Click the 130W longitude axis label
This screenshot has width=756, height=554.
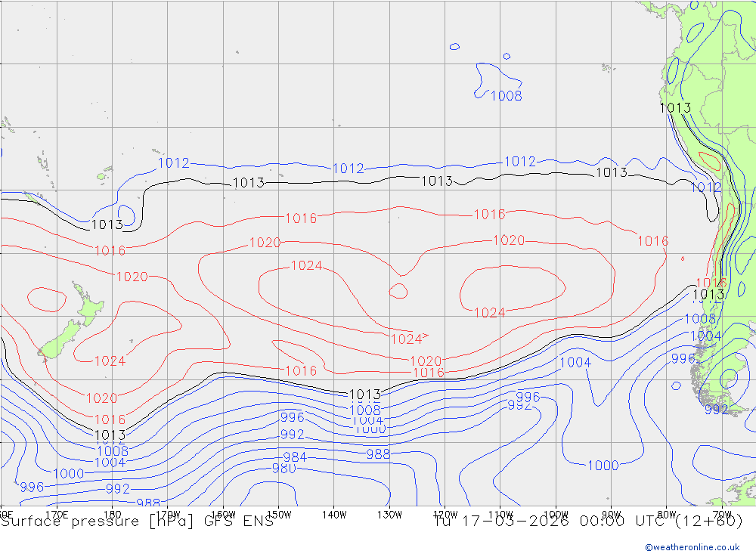(389, 515)
